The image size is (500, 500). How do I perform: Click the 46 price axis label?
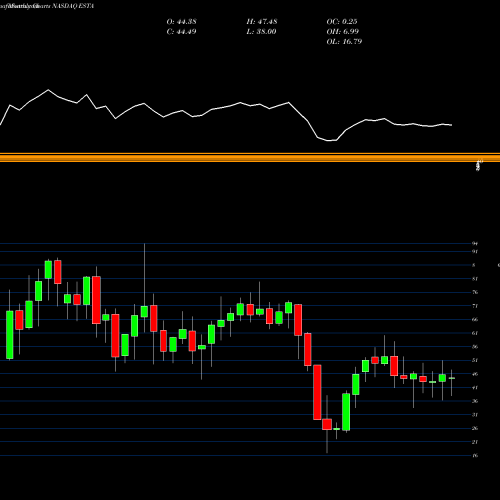pos(475,374)
